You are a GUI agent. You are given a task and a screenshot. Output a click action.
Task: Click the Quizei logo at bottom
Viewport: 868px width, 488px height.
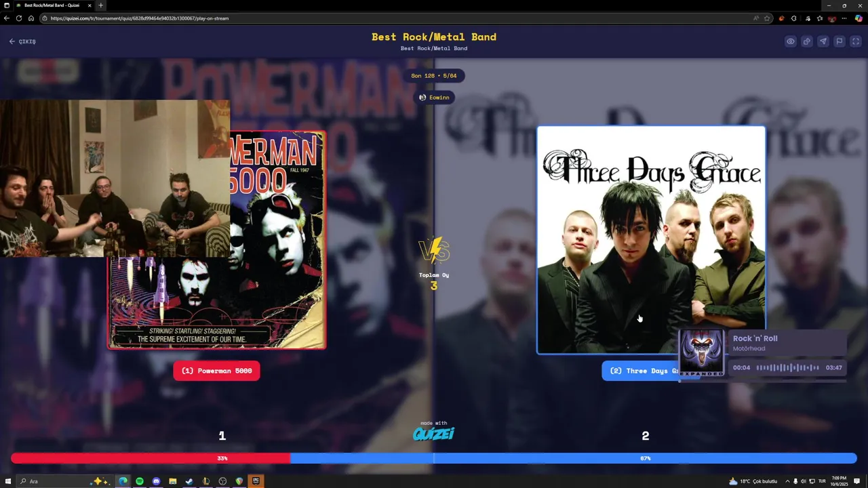tap(434, 434)
